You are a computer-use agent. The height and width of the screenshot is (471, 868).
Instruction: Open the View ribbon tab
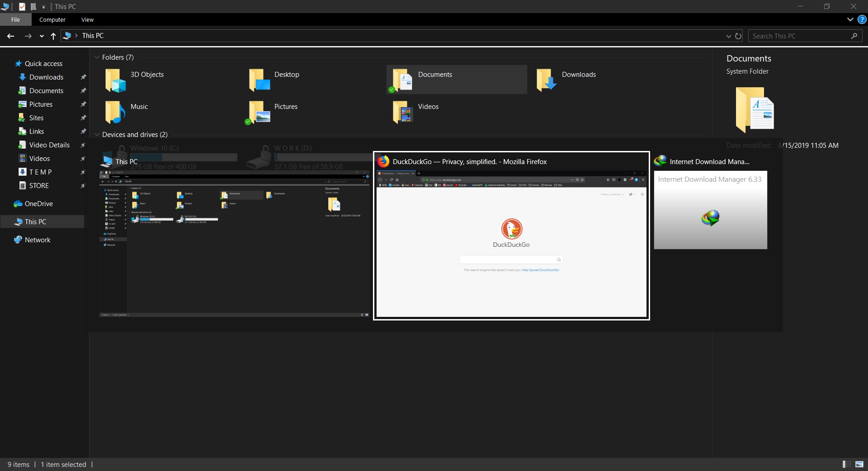87,20
